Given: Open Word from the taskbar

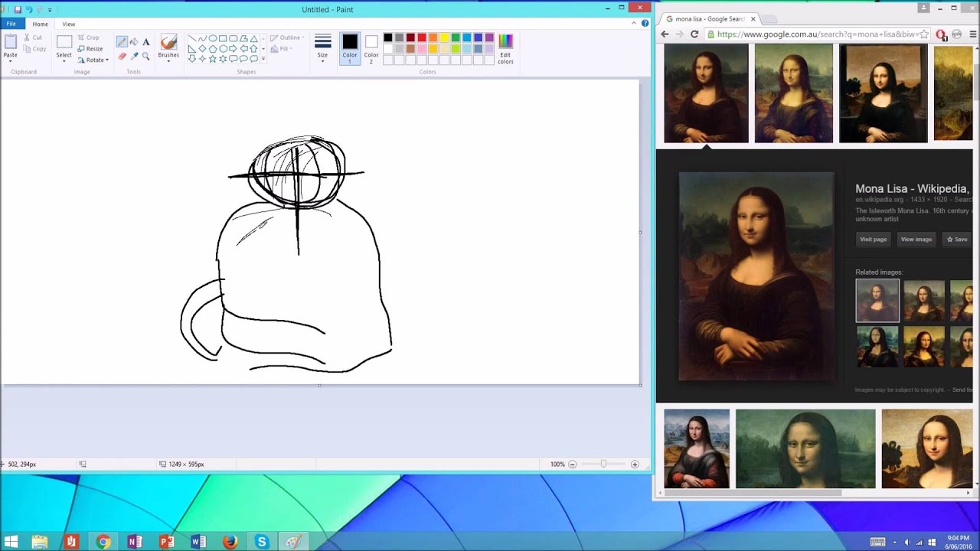Looking at the screenshot, I should (x=198, y=542).
